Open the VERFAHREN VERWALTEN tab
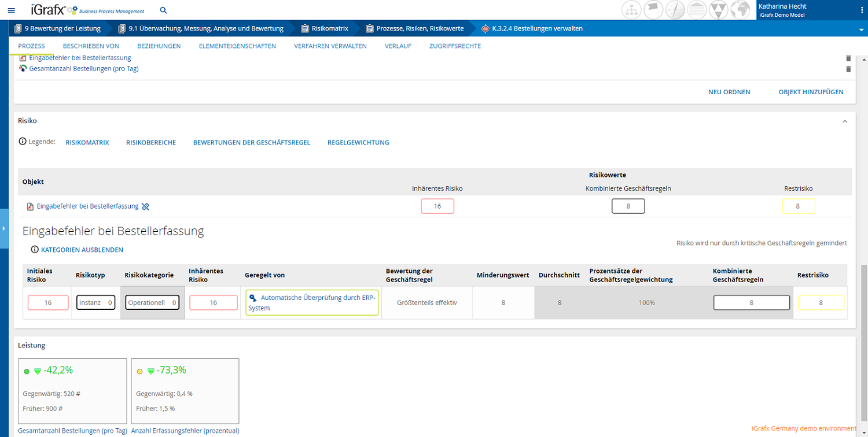 330,46
